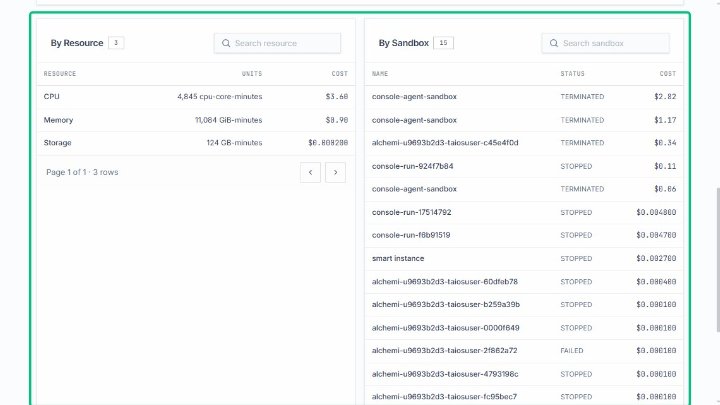720x405 pixels.
Task: Open sandbox alchemi-u9693b2d3-taiosuser-c45e4f0d
Action: (x=445, y=143)
